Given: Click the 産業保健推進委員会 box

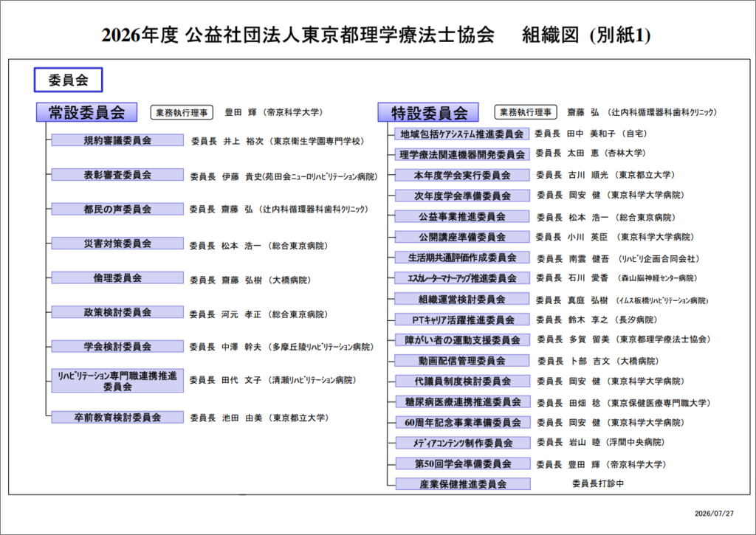Looking at the screenshot, I should click(x=462, y=484).
